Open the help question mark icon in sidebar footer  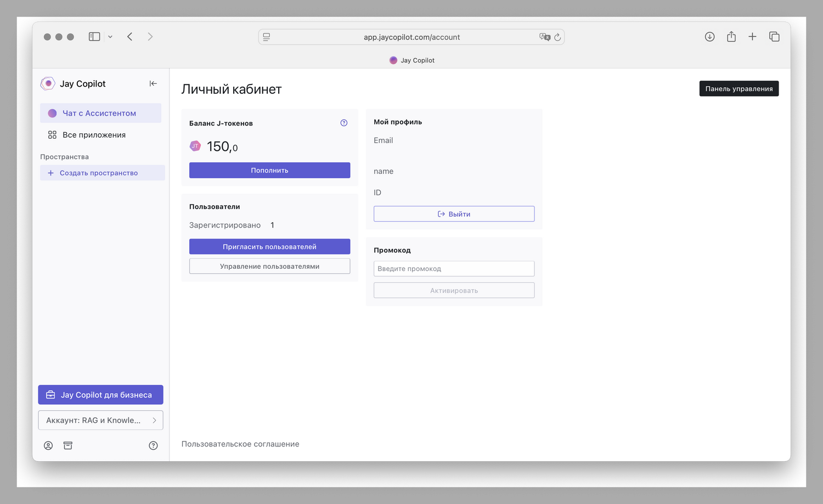[153, 445]
